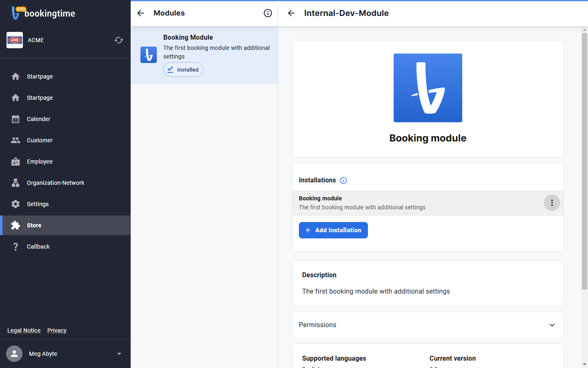The width and height of the screenshot is (588, 368).
Task: Click the Supported languages heading
Action: point(334,358)
